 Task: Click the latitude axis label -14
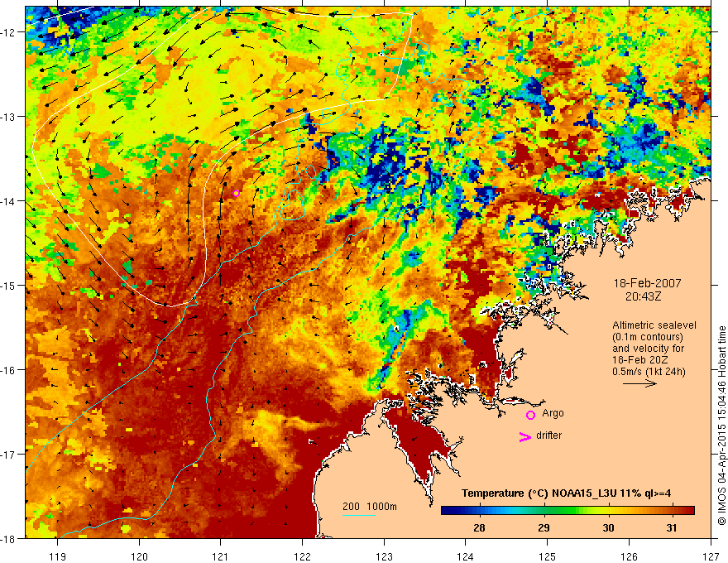pos(8,201)
